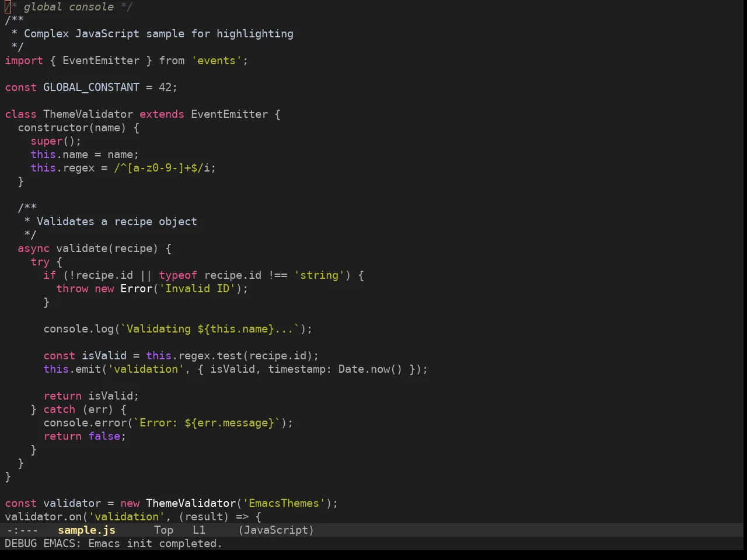Click the 'catch' keyword
The height and width of the screenshot is (560, 747).
click(60, 409)
